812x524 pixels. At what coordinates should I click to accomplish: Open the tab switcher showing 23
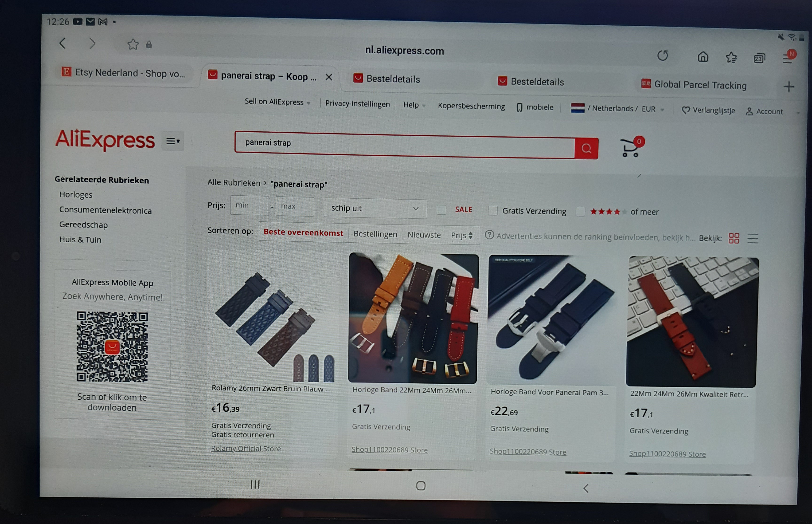point(759,59)
